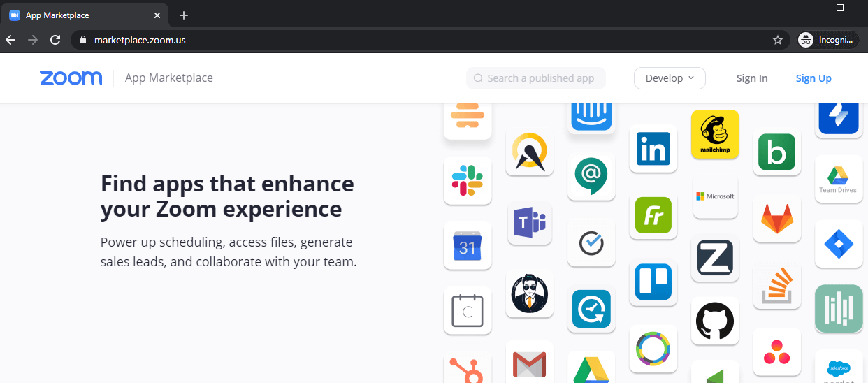Viewport: 868px width, 385px height.
Task: Click the yellow circle arrow app icon
Action: coord(530,152)
